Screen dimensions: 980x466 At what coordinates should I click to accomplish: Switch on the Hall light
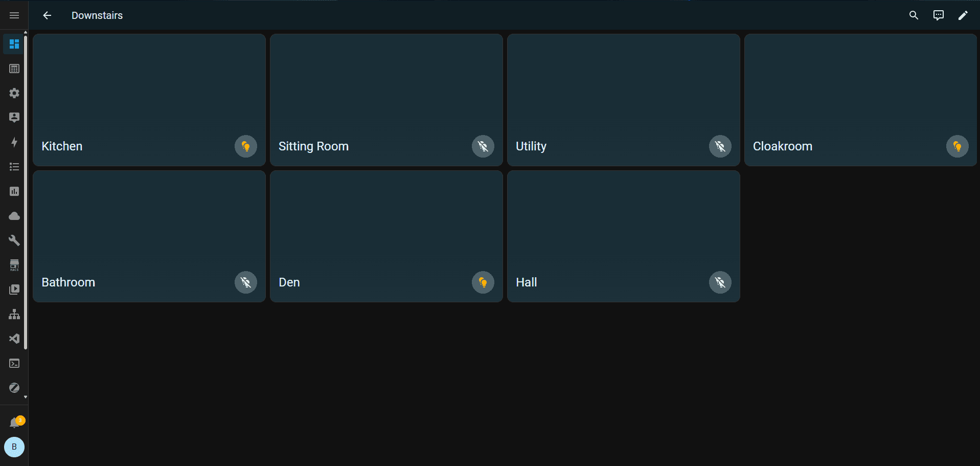(x=720, y=282)
